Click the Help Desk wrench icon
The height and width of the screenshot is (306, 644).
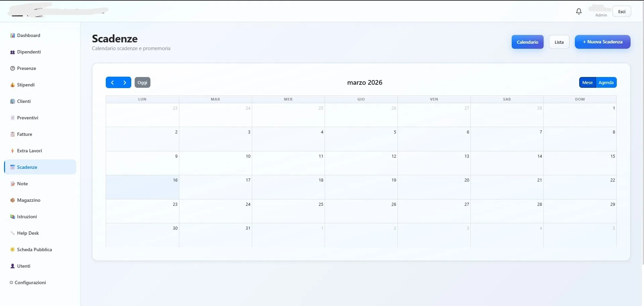pyautogui.click(x=12, y=233)
